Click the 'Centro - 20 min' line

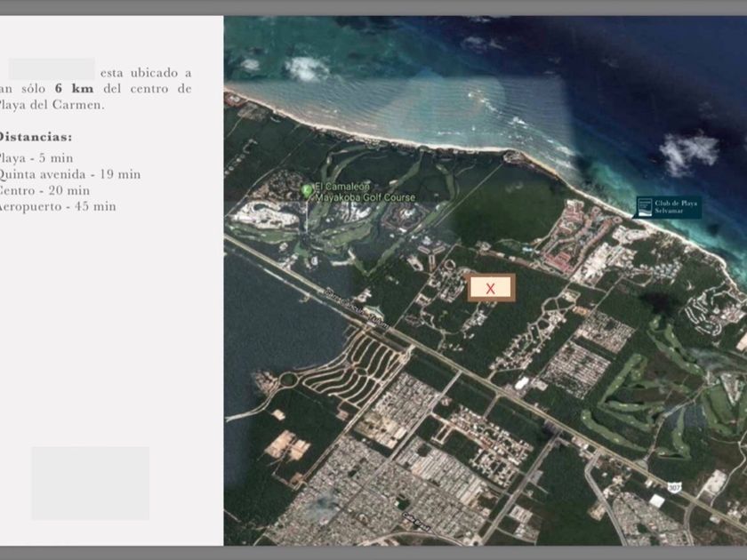pos(44,190)
